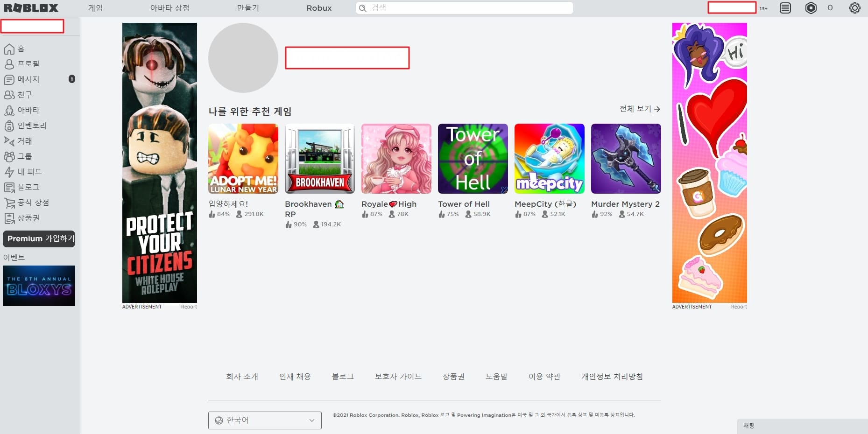
Task: Open the 게임 menu in top bar
Action: (96, 8)
